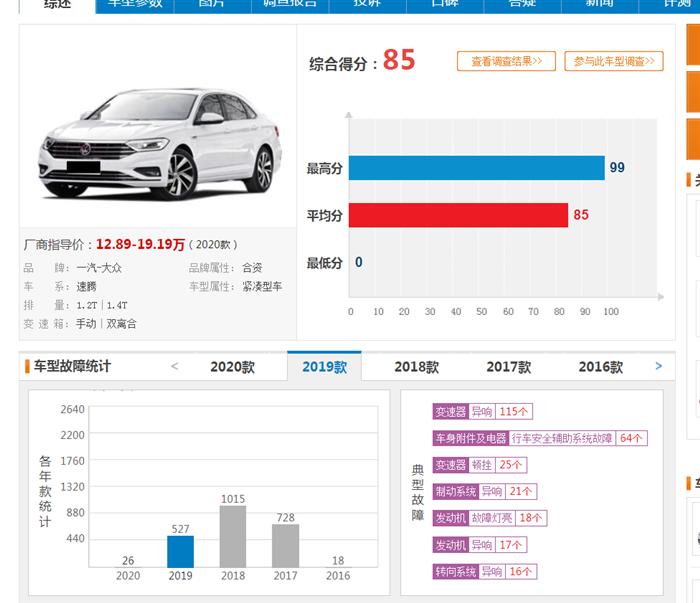The height and width of the screenshot is (603, 700).
Task: Click the gray 2018 bar labeled 1015
Action: 233,536
